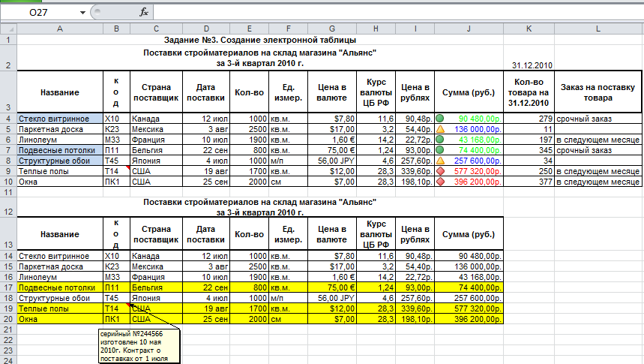The height and width of the screenshot is (364, 644).
Task: Select row 17 header
Action: [x=8, y=287]
